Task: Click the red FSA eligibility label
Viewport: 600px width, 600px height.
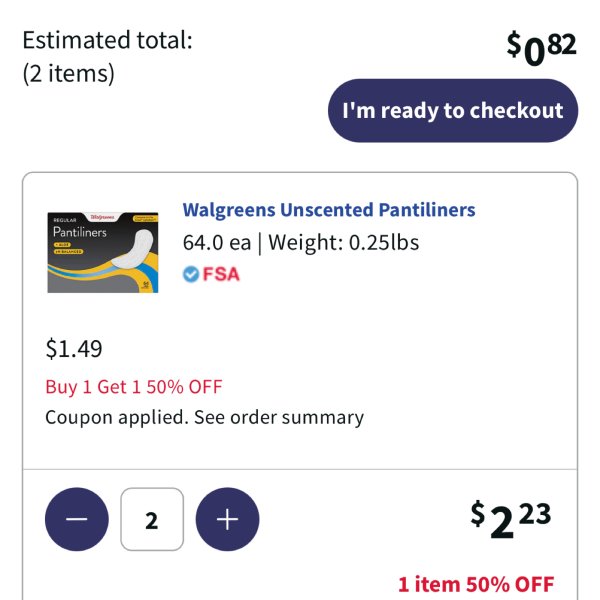Action: [221, 274]
